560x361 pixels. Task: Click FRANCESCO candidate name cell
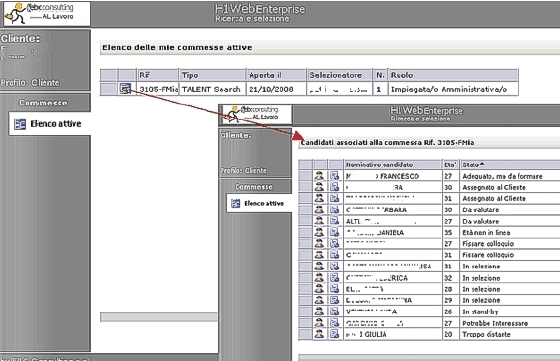(x=393, y=176)
